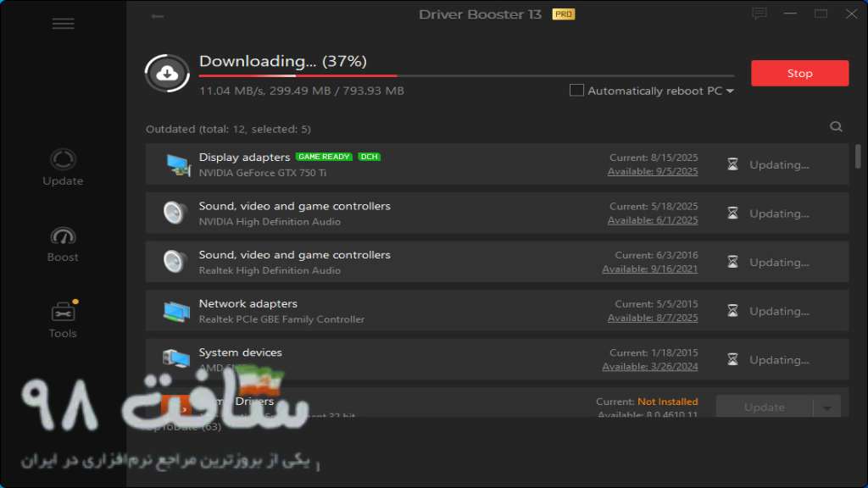Open the dropdown arrow beside the Update button
The width and height of the screenshot is (868, 488).
(827, 408)
